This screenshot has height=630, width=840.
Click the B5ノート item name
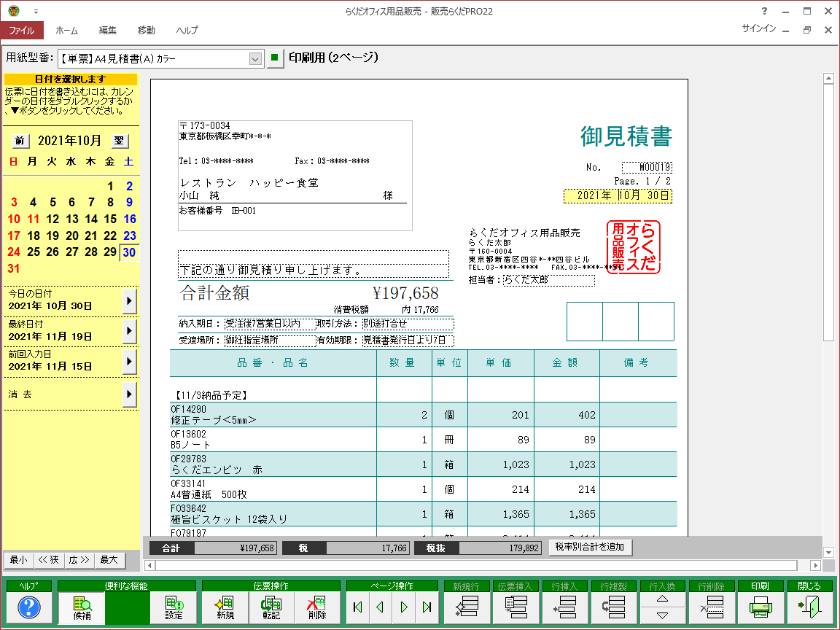191,446
